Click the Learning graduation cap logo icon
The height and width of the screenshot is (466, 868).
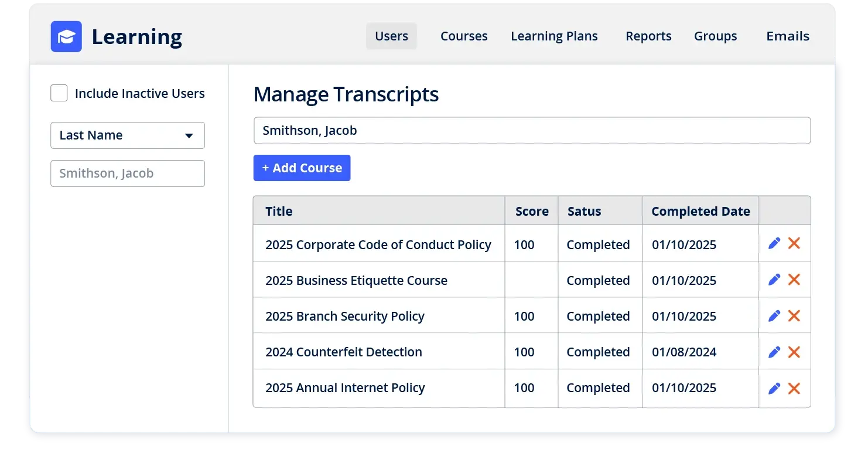[66, 36]
